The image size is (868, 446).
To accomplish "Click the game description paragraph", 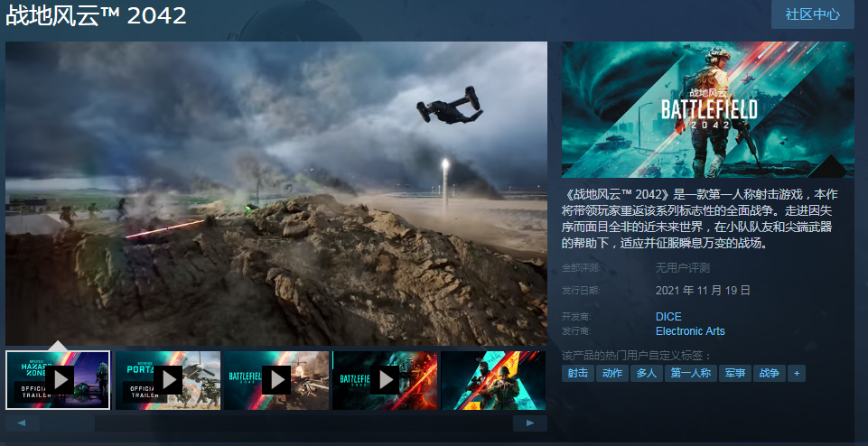I will pyautogui.click(x=700, y=218).
